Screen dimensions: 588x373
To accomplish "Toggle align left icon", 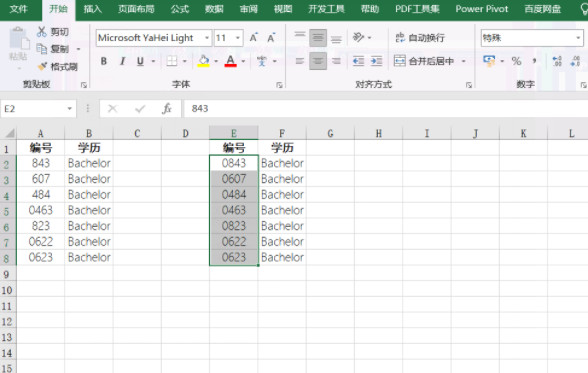I will click(300, 61).
